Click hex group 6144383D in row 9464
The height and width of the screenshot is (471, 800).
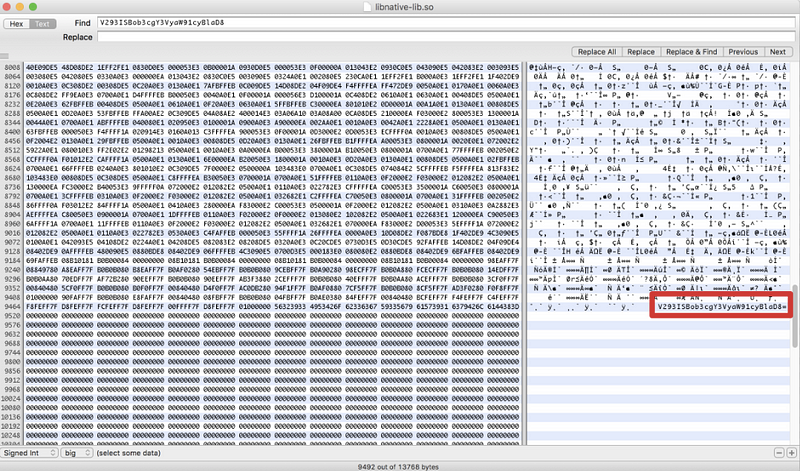(504, 306)
